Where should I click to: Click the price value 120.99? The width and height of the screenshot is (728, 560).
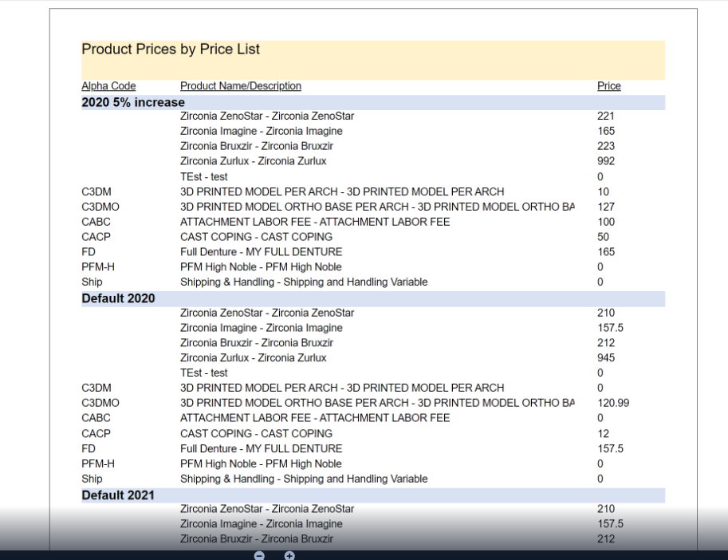613,403
